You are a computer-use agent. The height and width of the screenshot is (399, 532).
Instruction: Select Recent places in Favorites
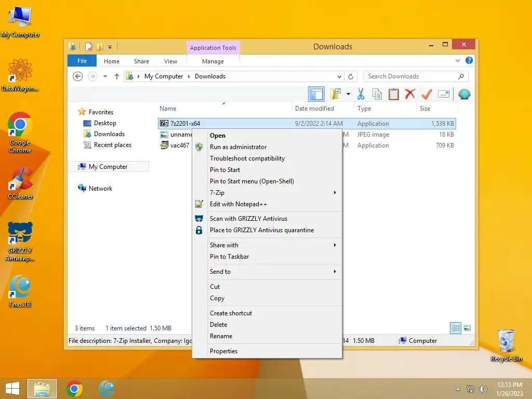click(x=112, y=145)
